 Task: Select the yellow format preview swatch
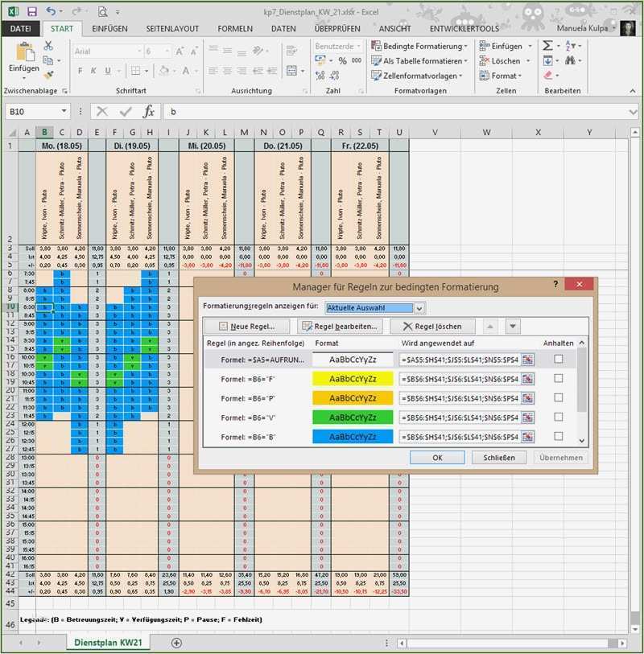353,379
